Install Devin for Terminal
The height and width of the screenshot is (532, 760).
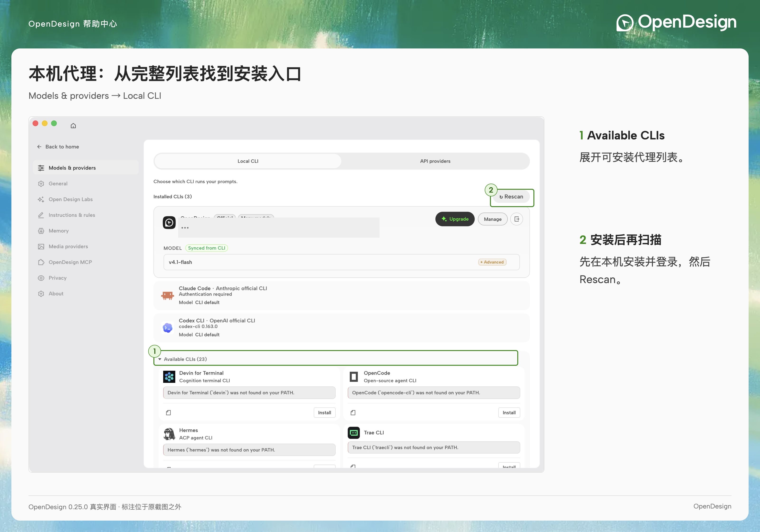324,413
